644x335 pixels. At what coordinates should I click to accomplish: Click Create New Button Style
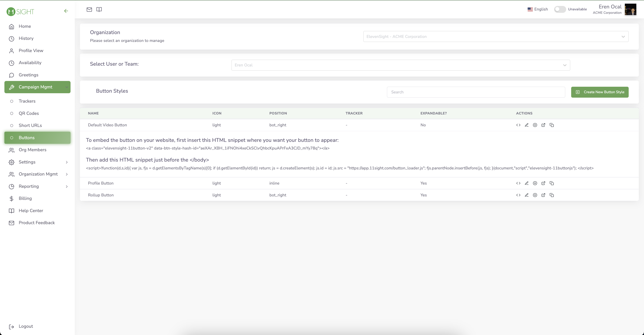tap(600, 92)
